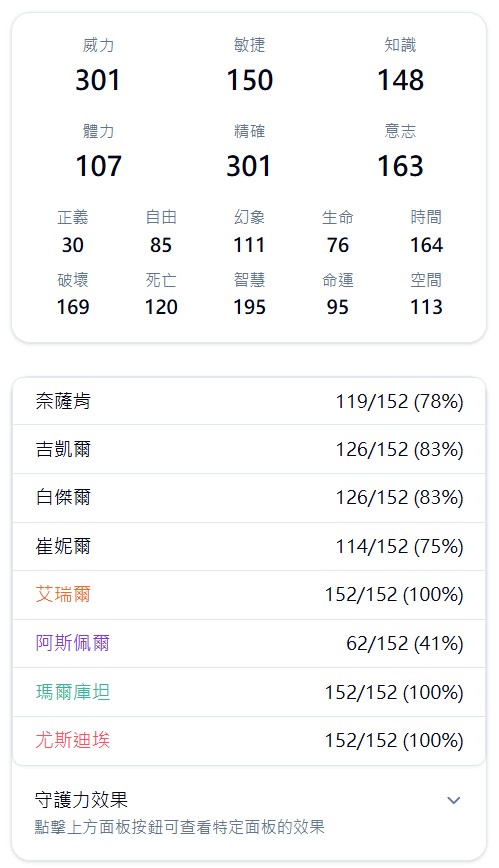The width and height of the screenshot is (499, 868).
Task: Select the 時間 value 164
Action: coord(426,245)
